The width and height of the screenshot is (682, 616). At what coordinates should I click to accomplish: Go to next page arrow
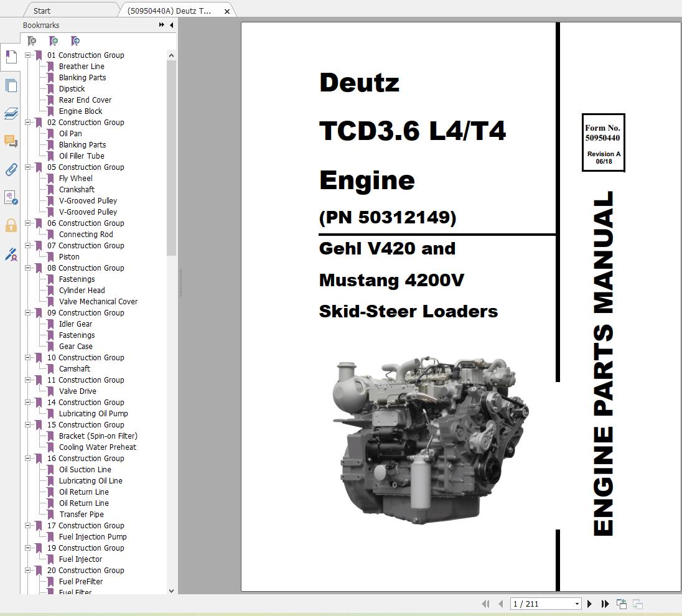[x=589, y=604]
